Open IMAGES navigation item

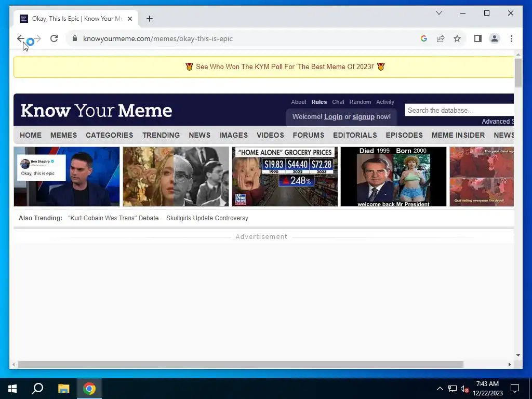pyautogui.click(x=233, y=135)
